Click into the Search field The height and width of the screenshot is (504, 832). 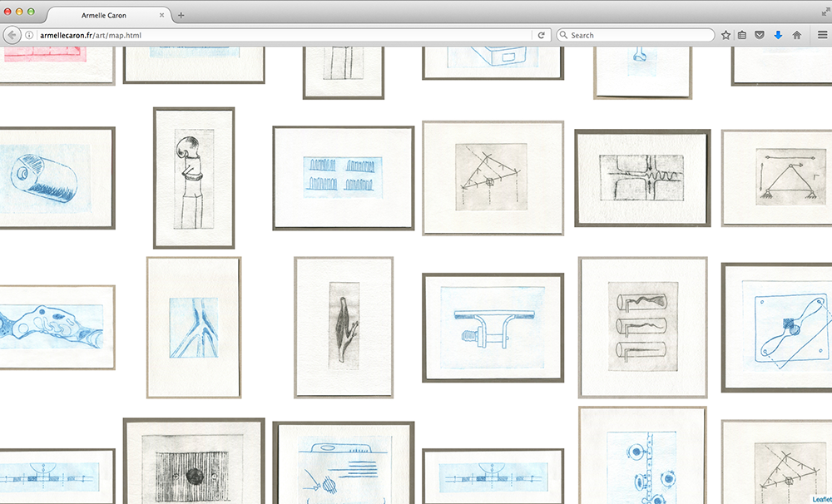pyautogui.click(x=636, y=35)
